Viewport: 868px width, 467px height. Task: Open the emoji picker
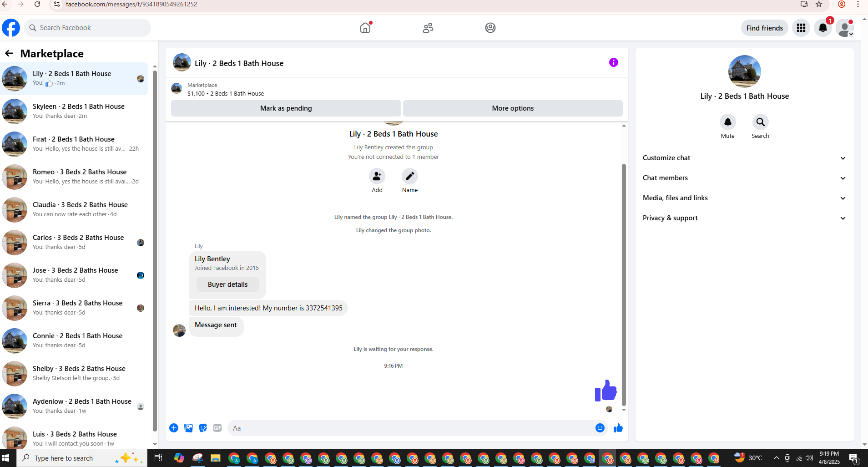click(600, 428)
